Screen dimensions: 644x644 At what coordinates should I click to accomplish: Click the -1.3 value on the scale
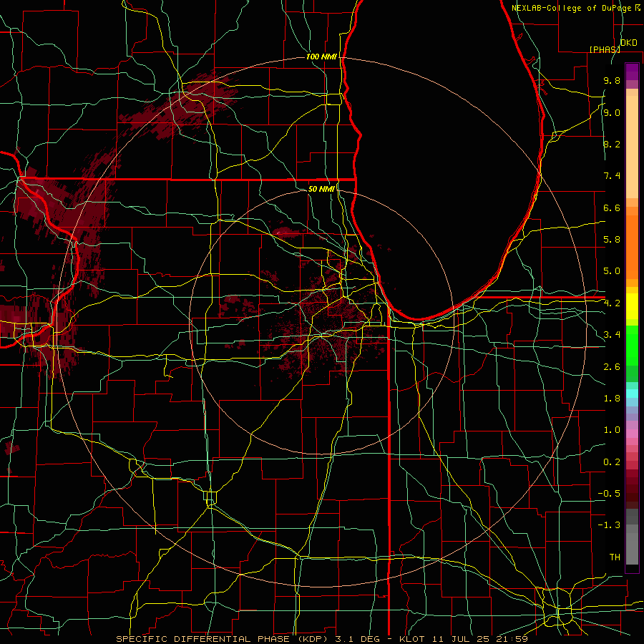tap(609, 525)
